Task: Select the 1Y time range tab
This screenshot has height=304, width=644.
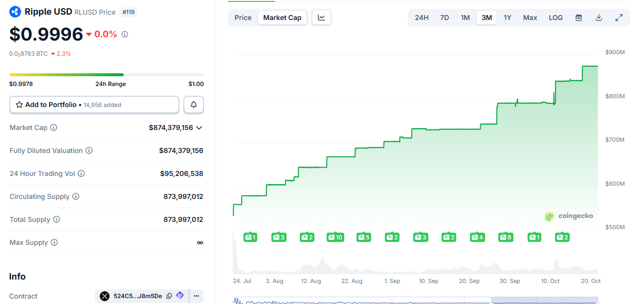Action: click(x=508, y=18)
